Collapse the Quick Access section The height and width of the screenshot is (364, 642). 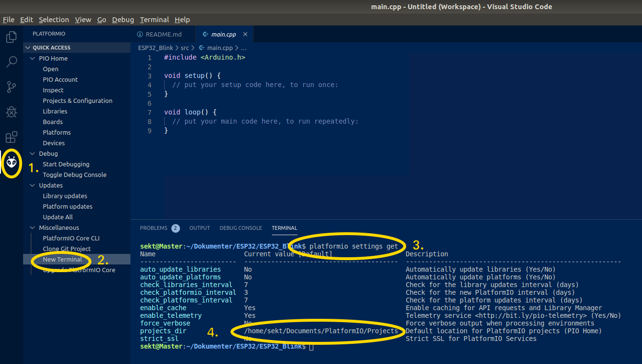28,48
